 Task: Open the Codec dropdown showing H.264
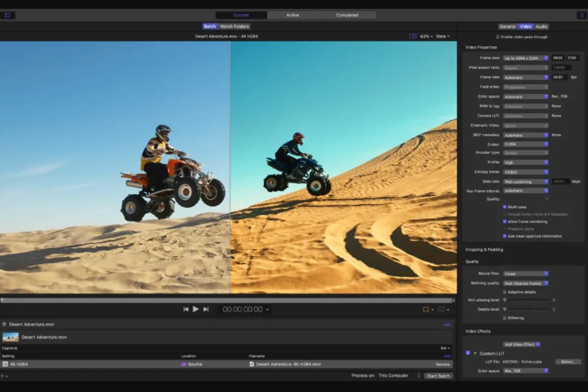point(525,144)
